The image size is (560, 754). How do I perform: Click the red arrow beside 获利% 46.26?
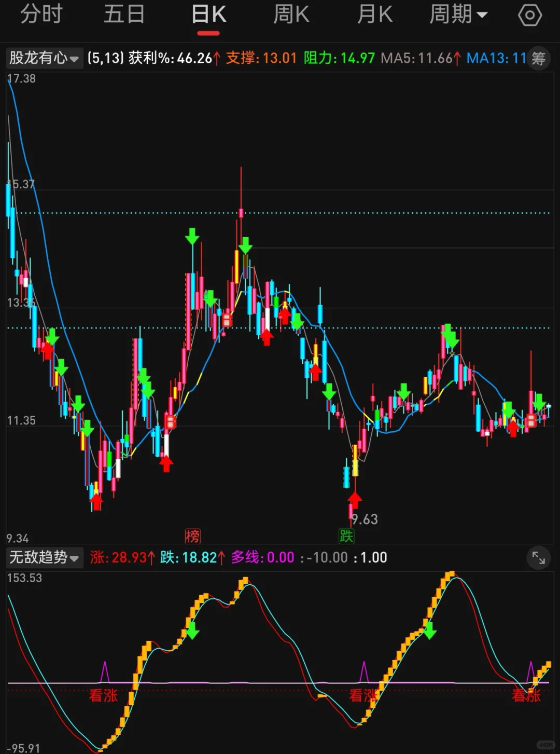[216, 59]
